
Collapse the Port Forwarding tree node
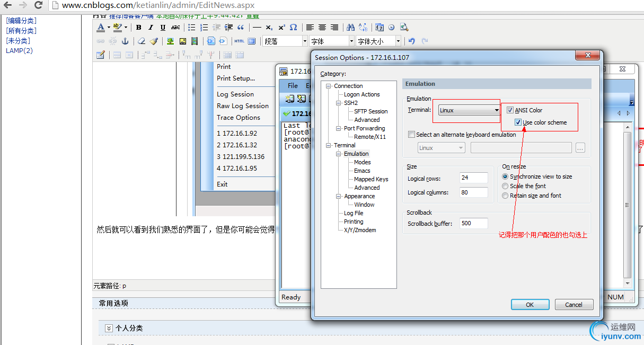point(339,128)
